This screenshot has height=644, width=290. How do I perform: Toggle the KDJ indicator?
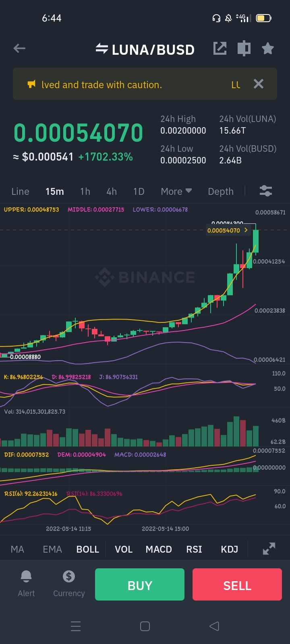pos(230,549)
